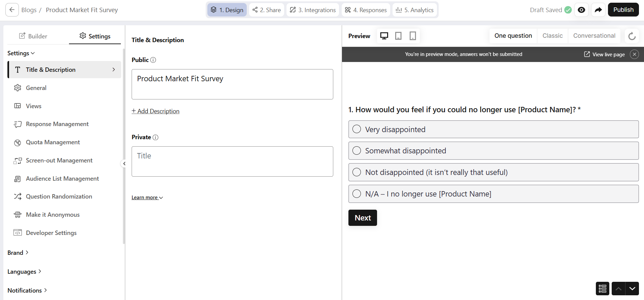Switch to the Builder tab

click(33, 36)
